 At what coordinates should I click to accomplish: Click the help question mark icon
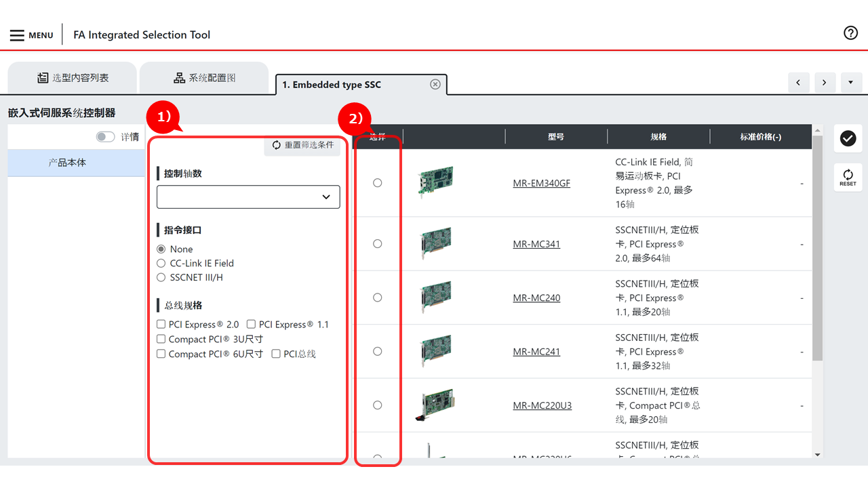850,33
